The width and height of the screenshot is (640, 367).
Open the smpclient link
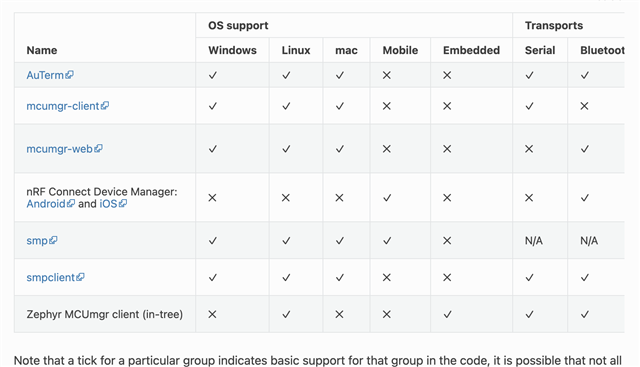point(55,278)
